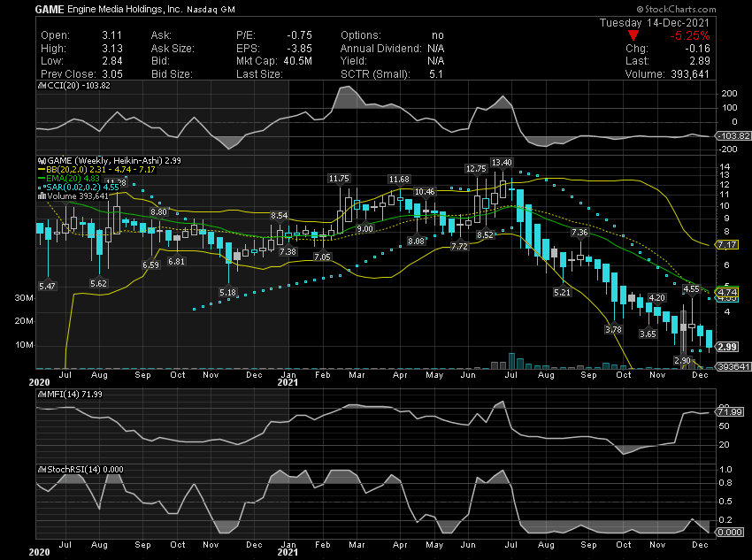Screen dimensions: 752x560
Task: Click the date Tuesday 14-Dec-2021
Action: pos(654,22)
